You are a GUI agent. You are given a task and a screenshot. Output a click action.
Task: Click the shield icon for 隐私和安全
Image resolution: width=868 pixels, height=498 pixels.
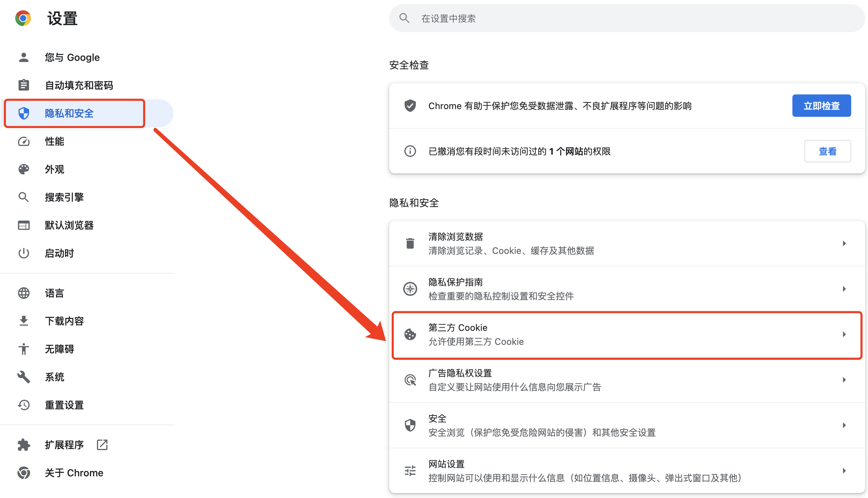24,113
